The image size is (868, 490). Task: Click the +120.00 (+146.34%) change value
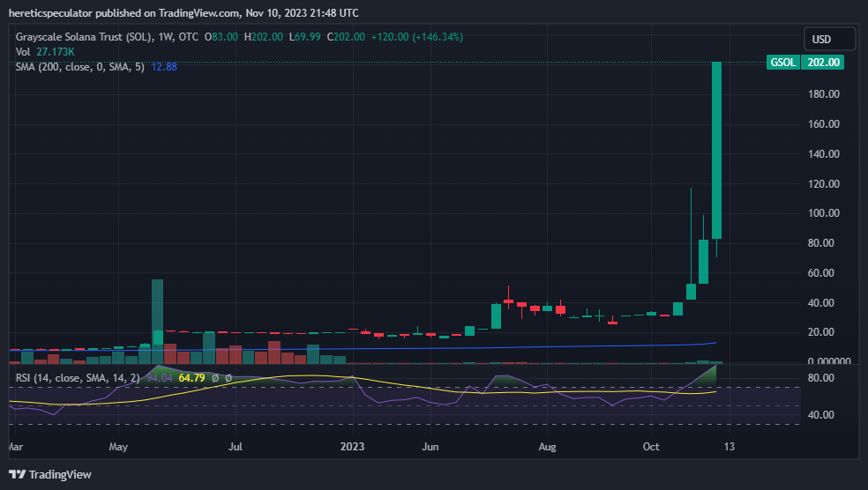point(417,37)
